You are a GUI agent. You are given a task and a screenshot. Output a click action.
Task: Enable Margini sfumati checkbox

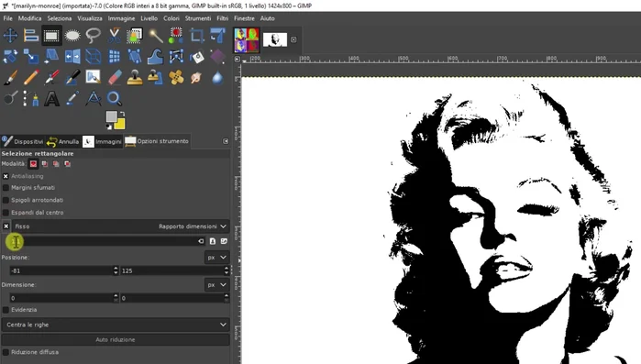pyautogui.click(x=6, y=188)
